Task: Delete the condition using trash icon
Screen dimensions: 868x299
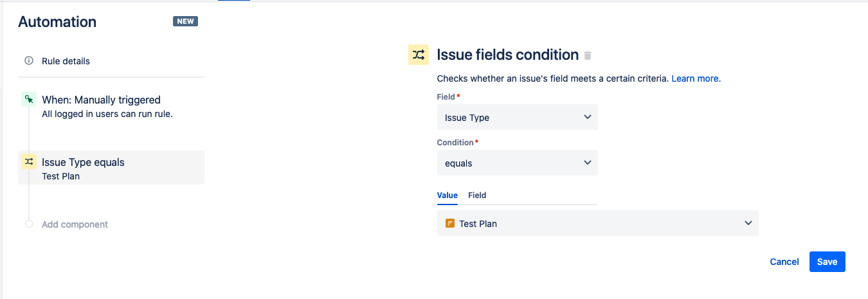Action: [x=587, y=56]
